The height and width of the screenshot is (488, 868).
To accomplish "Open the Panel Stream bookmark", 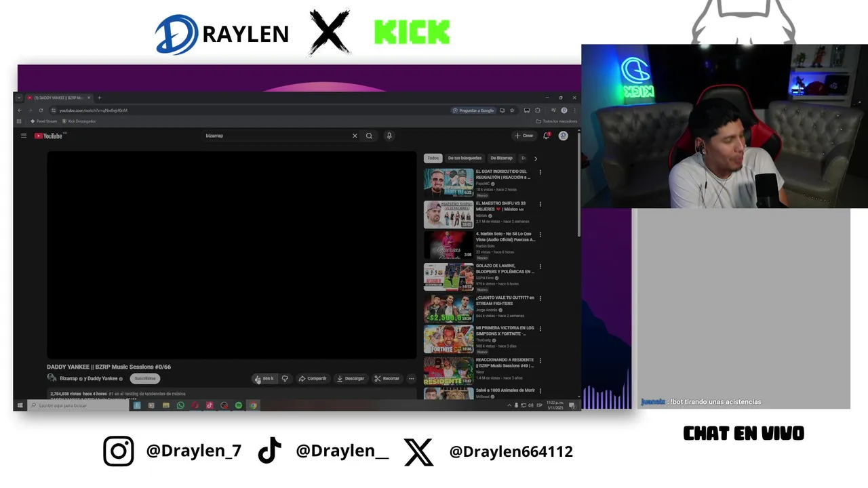I will pos(43,121).
